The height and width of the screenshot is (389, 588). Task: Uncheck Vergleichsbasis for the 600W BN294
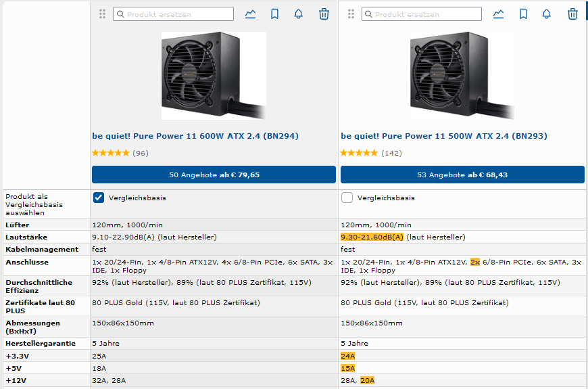tap(98, 198)
